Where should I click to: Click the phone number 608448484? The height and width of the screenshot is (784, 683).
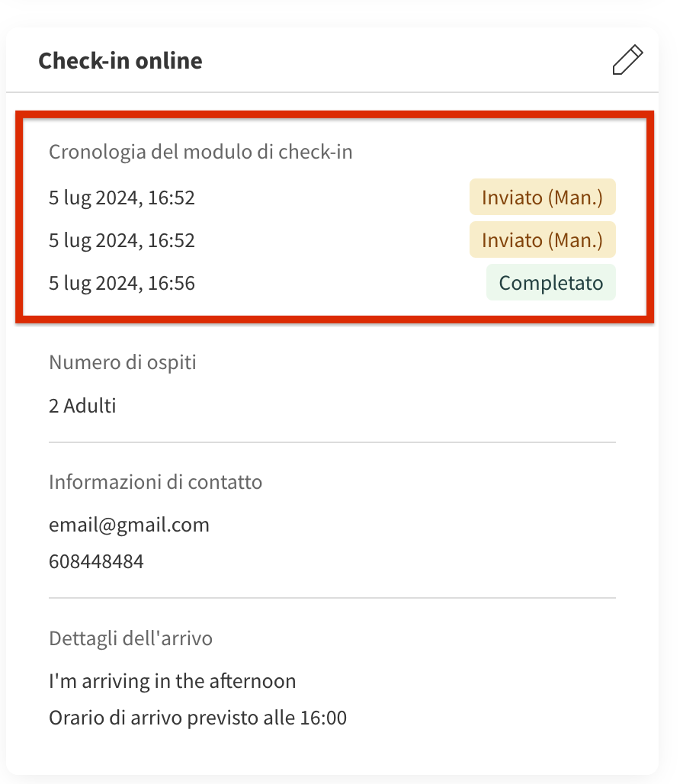pos(96,562)
